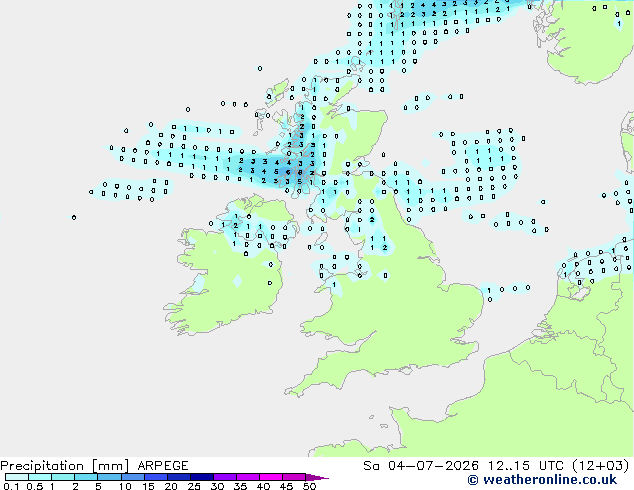Click the "20" legend scale label
Image resolution: width=634 pixels, height=490 pixels.
coord(171,486)
